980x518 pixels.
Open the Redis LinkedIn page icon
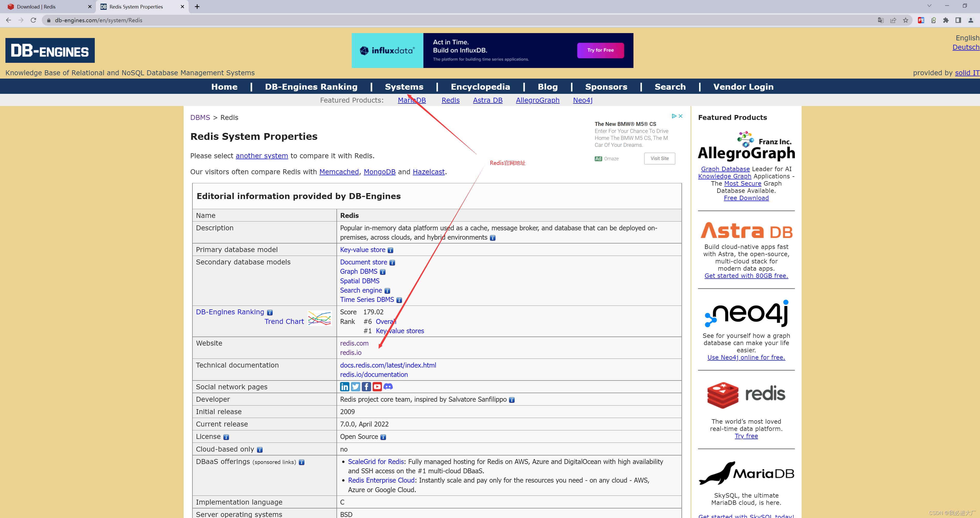tap(345, 387)
